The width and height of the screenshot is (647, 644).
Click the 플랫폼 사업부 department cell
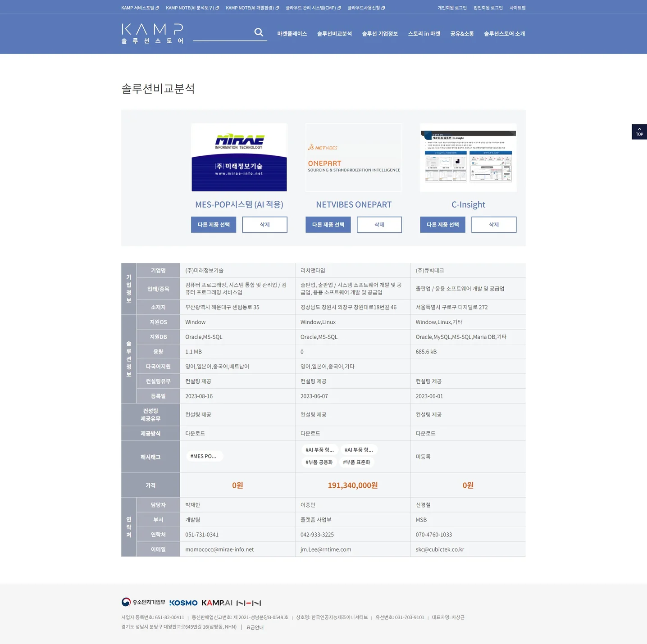[x=316, y=520]
